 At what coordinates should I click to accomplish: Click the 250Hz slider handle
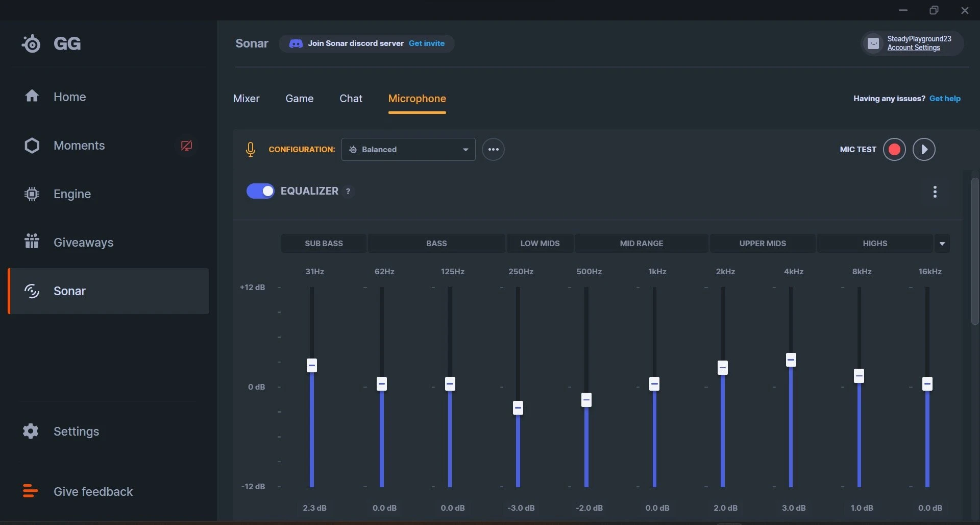click(518, 408)
